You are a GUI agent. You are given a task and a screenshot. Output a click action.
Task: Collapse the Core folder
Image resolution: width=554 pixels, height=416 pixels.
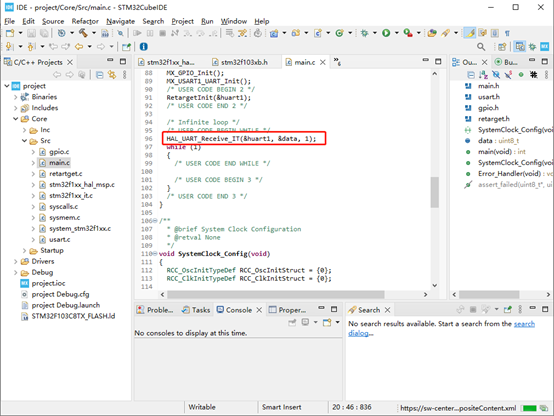click(x=16, y=119)
